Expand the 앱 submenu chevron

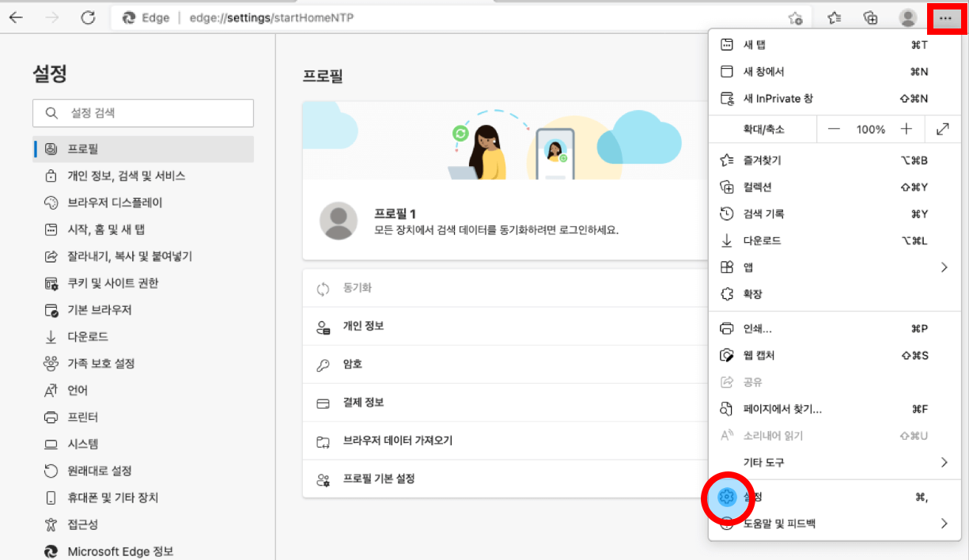(943, 267)
